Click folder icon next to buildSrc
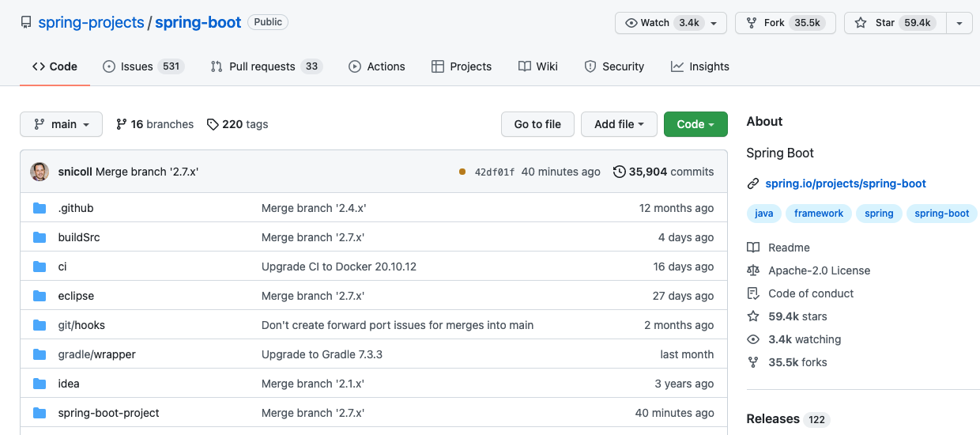980x435 pixels. pos(40,237)
